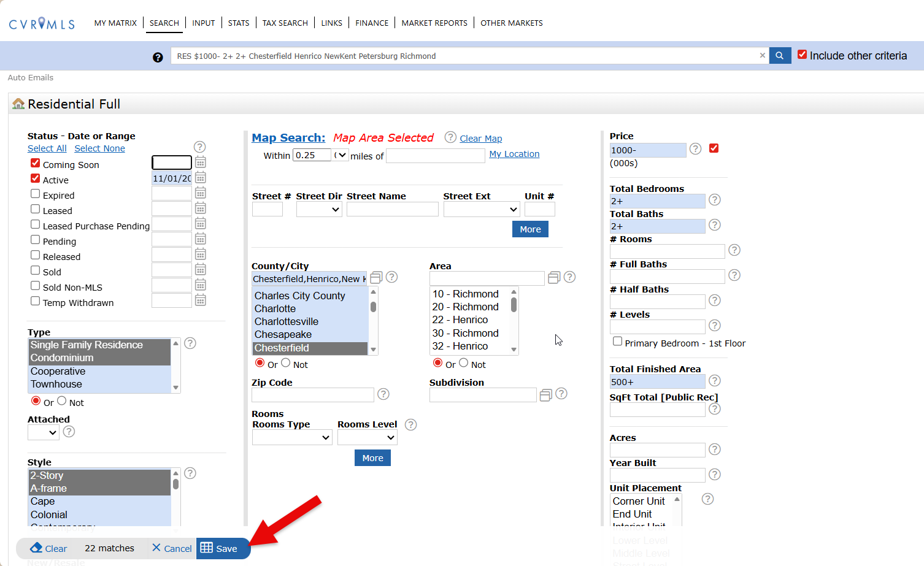
Task: Click the blue magnifier search button
Action: (x=779, y=56)
